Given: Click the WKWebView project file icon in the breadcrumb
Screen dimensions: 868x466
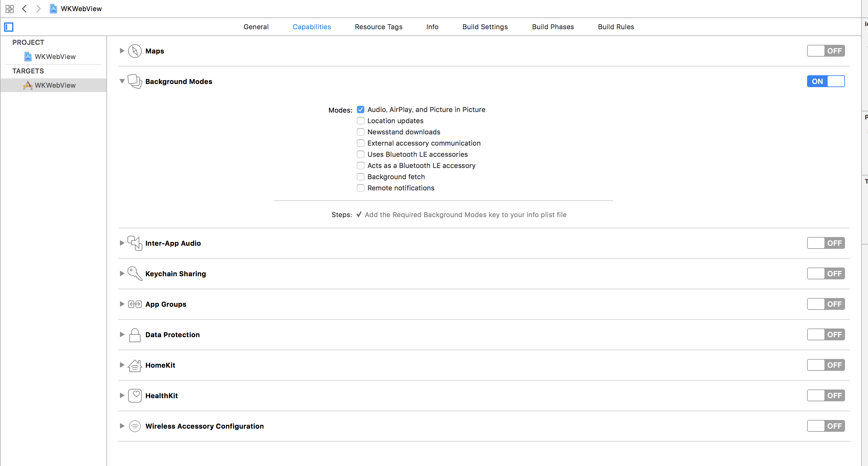Looking at the screenshot, I should pyautogui.click(x=53, y=9).
